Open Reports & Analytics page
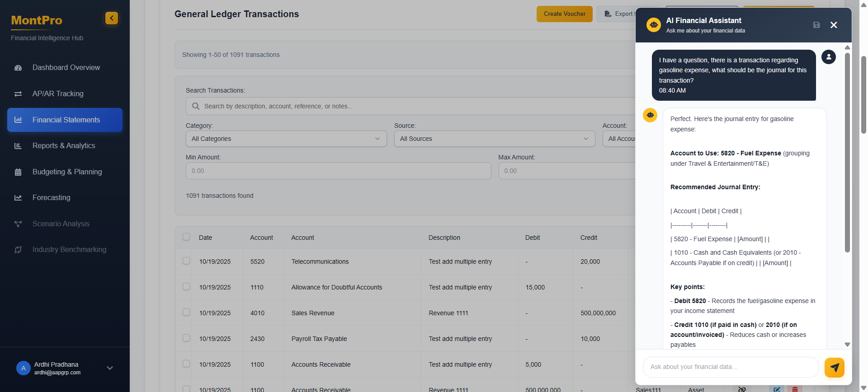 coord(65,146)
